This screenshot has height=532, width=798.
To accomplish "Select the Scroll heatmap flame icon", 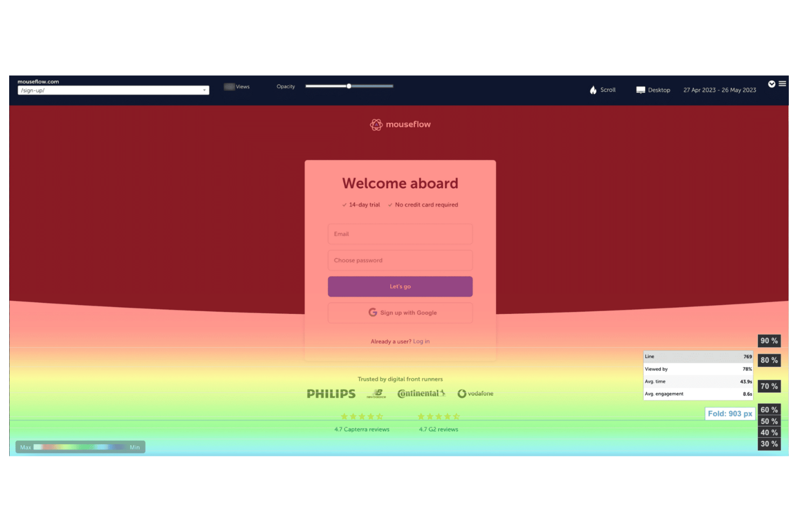I will click(x=592, y=89).
